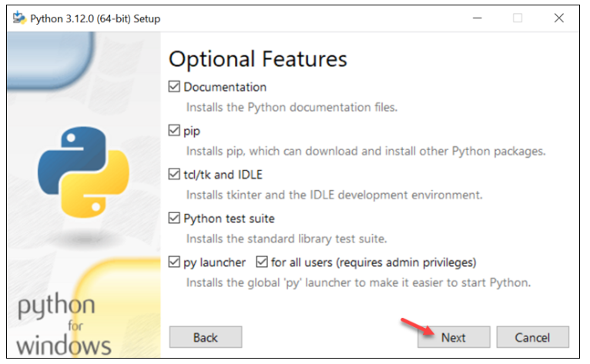Uncheck the Python test suite checkbox
The image size is (590, 364).
(x=174, y=218)
